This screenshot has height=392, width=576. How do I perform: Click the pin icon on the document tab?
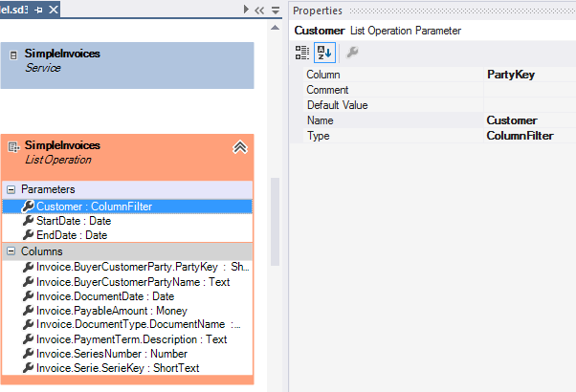pyautogui.click(x=38, y=10)
